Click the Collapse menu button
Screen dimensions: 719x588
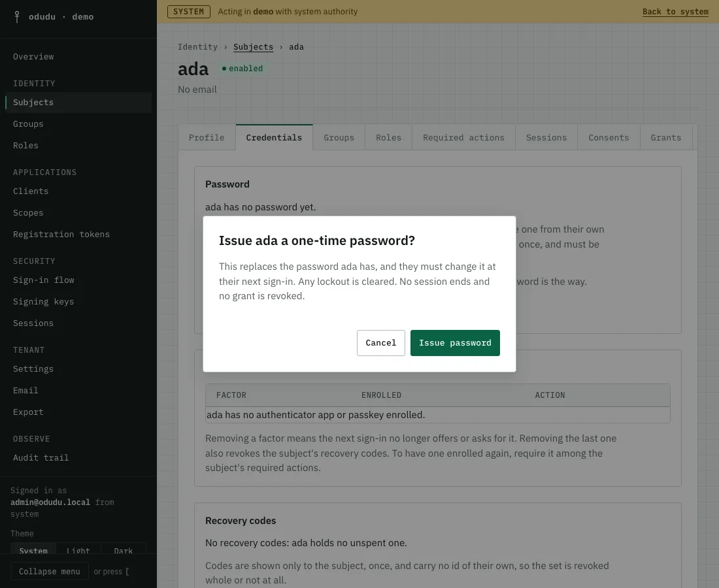click(50, 572)
